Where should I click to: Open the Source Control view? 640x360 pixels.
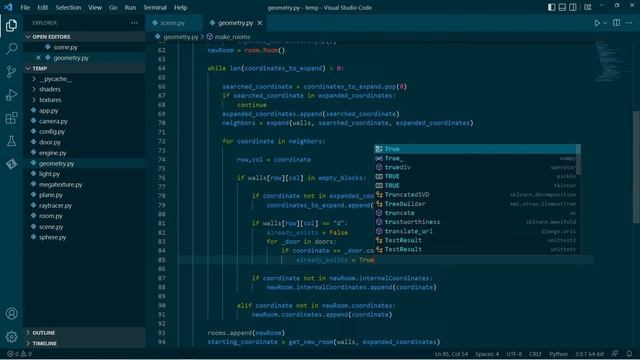11,72
